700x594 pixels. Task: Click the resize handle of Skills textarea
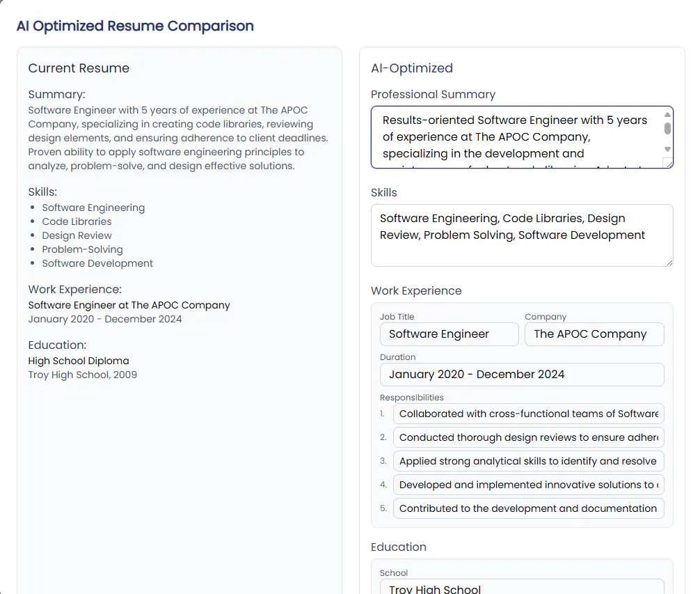[669, 263]
